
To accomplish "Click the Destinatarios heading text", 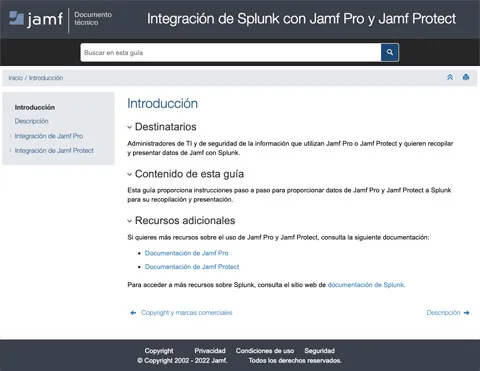I will click(x=166, y=127).
